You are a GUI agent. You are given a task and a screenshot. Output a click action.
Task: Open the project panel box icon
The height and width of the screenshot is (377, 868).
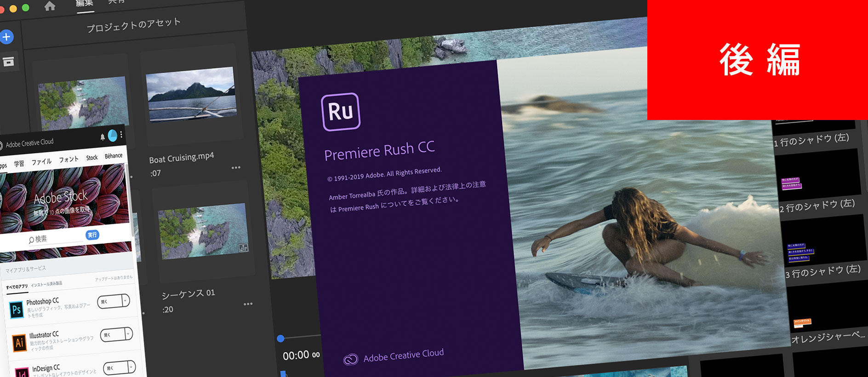click(8, 62)
